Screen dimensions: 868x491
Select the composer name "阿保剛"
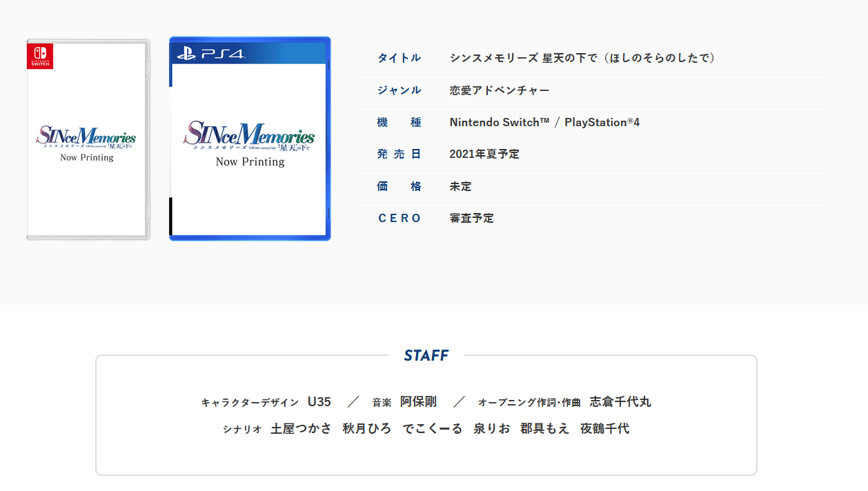418,402
